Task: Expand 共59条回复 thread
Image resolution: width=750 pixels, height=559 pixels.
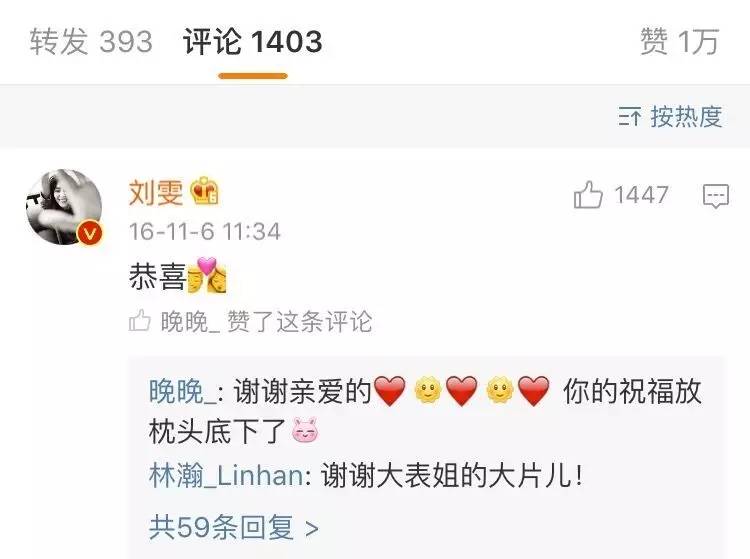Action: coord(233,527)
